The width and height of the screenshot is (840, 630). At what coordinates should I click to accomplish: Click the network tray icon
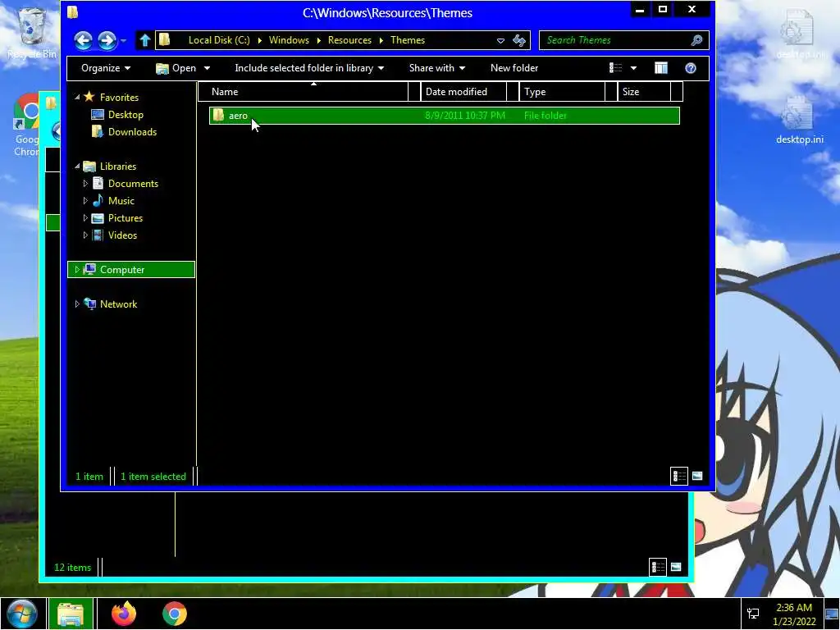(753, 614)
